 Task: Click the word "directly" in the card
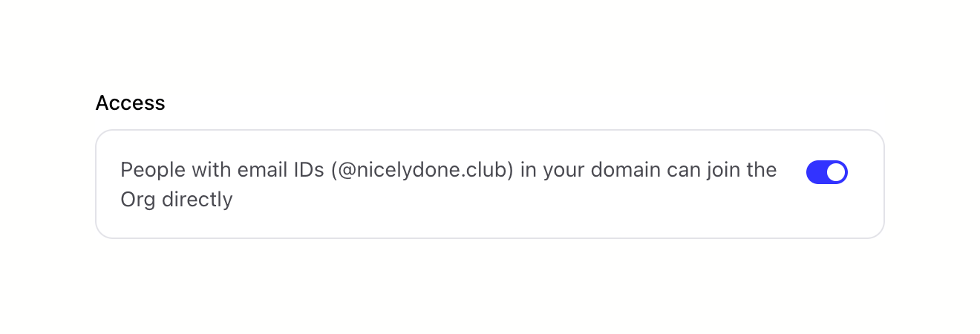pyautogui.click(x=197, y=200)
